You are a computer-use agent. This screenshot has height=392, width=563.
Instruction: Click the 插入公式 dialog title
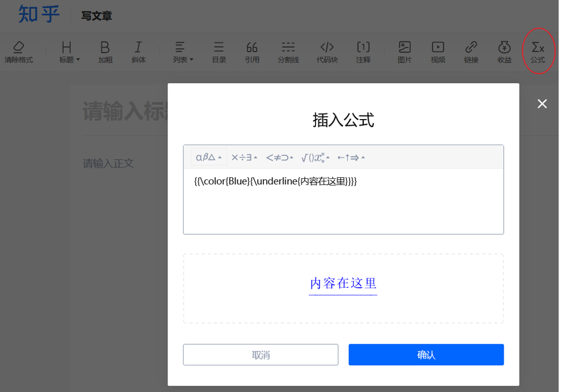coord(343,120)
